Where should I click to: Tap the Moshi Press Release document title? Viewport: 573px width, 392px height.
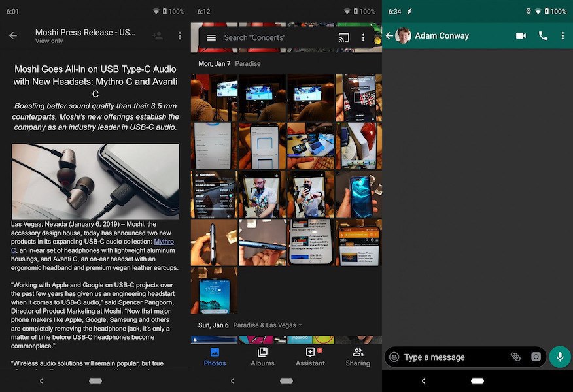pyautogui.click(x=85, y=32)
